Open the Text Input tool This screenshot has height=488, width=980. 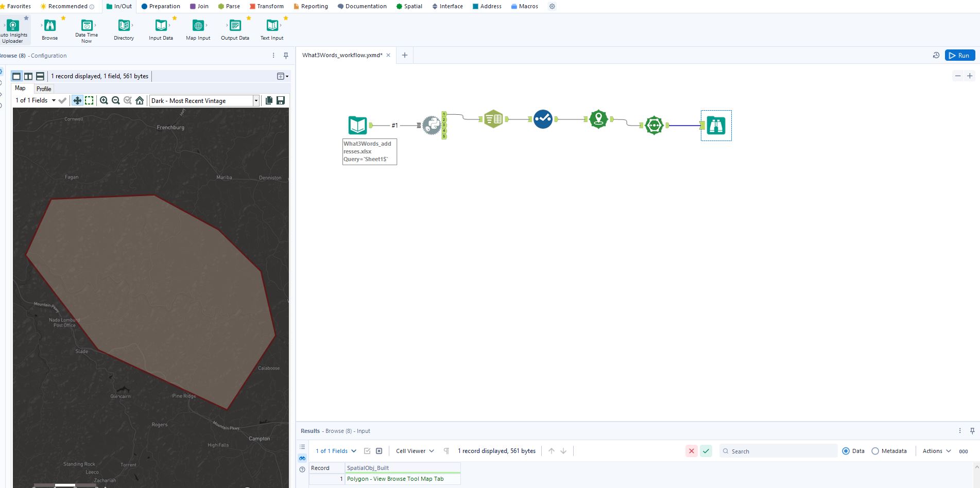271,25
